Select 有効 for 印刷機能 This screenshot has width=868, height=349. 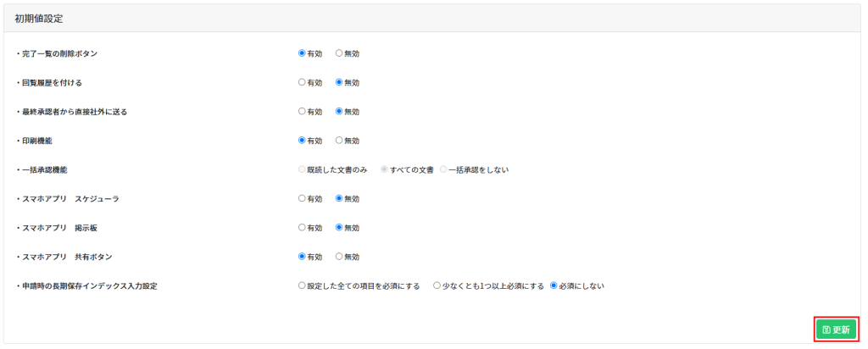click(x=302, y=141)
